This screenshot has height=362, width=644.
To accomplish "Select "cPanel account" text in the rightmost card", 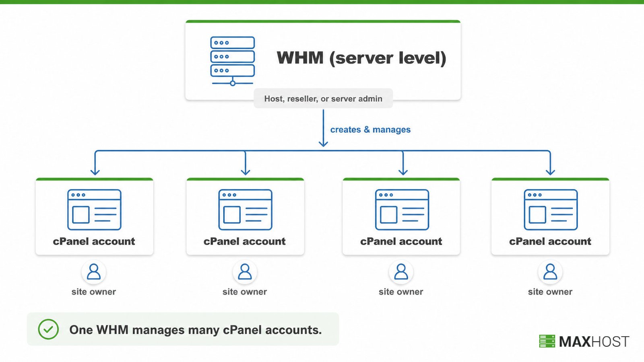I will click(550, 241).
